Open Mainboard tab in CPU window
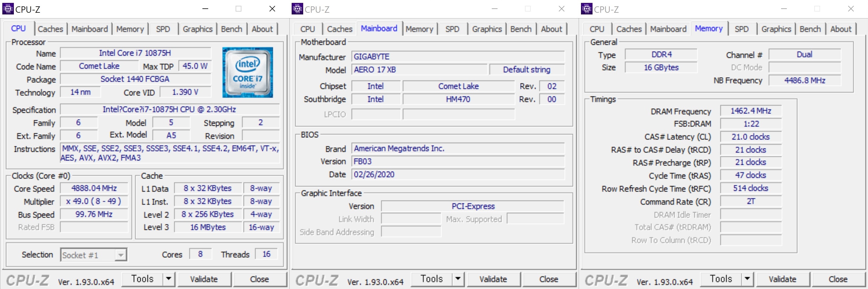The height and width of the screenshot is (289, 868). coord(90,29)
